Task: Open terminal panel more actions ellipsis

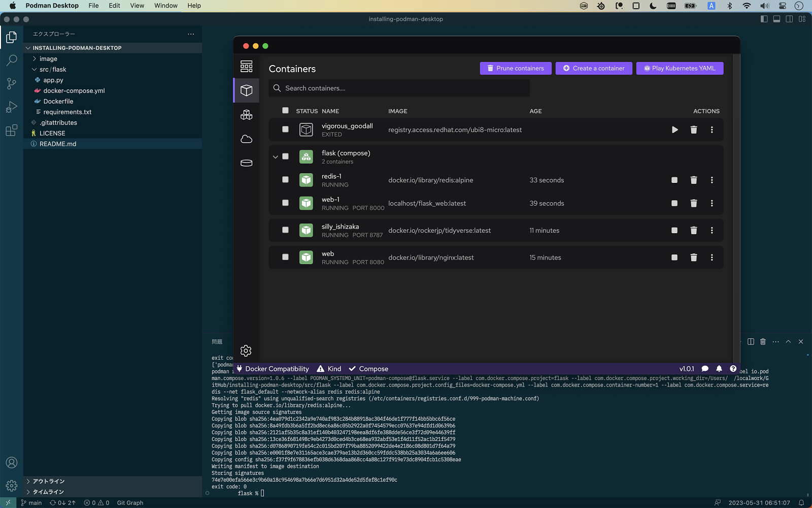Action: tap(775, 342)
